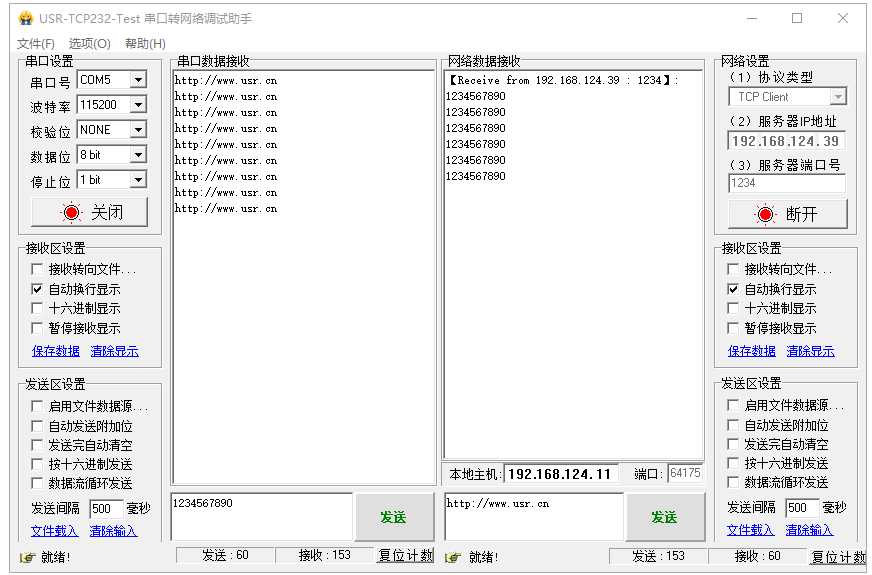Open the 文件(F) menu
This screenshot has width=872, height=575.
coord(36,43)
